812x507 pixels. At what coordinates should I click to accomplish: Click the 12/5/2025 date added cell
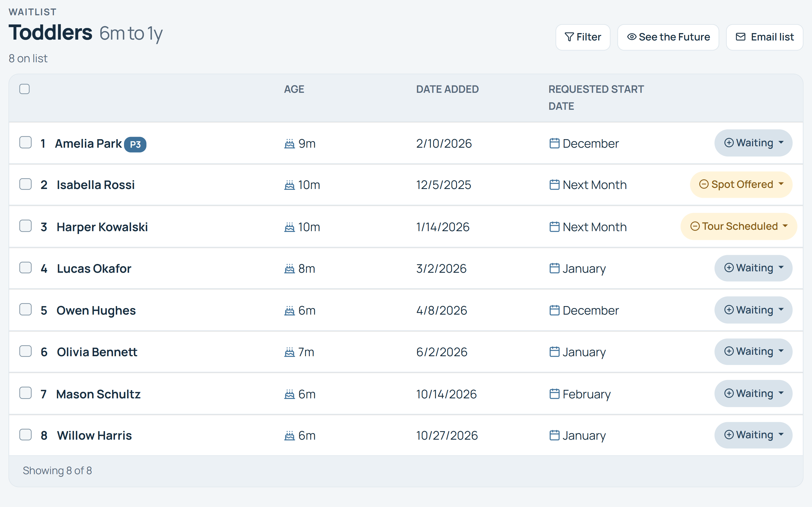(x=444, y=185)
